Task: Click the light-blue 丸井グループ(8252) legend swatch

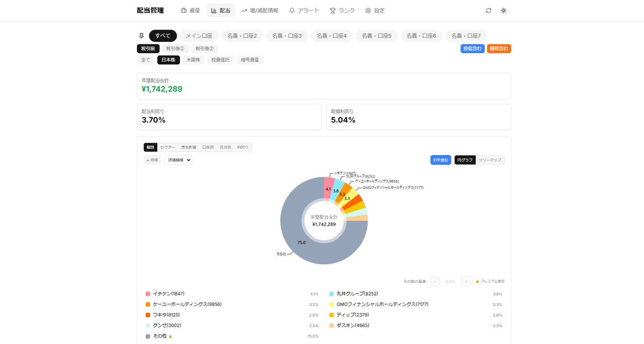Action: 332,294
